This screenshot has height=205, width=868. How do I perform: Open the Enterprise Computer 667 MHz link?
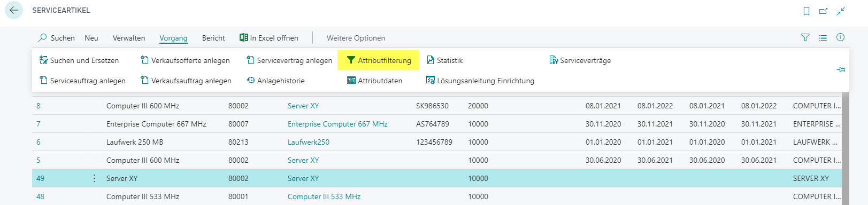(x=337, y=124)
